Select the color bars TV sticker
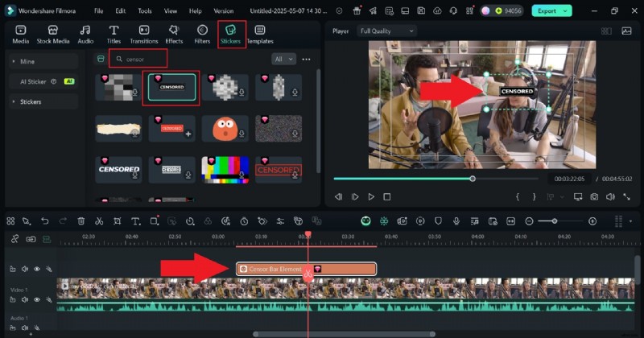The image size is (644, 338). pos(225,170)
